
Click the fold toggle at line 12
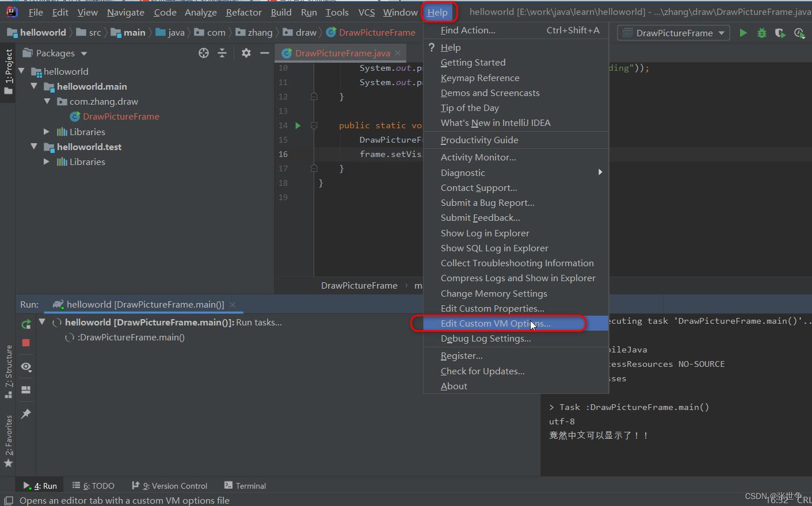[x=314, y=97]
